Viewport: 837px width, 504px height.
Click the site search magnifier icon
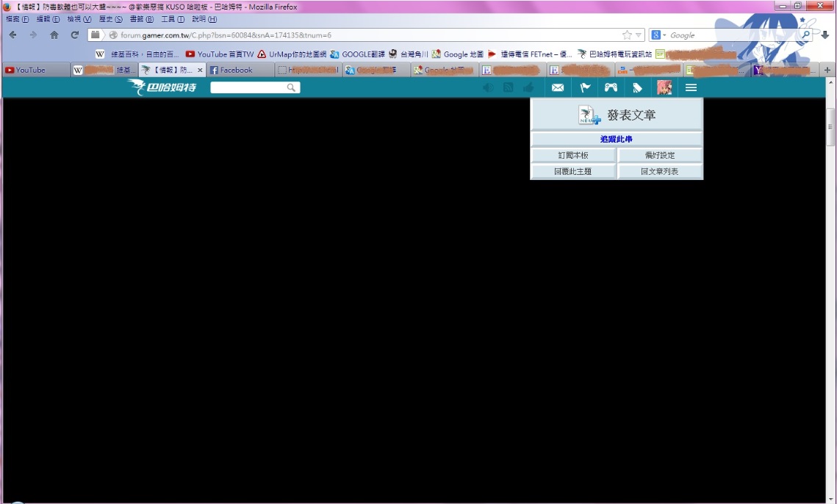point(292,87)
